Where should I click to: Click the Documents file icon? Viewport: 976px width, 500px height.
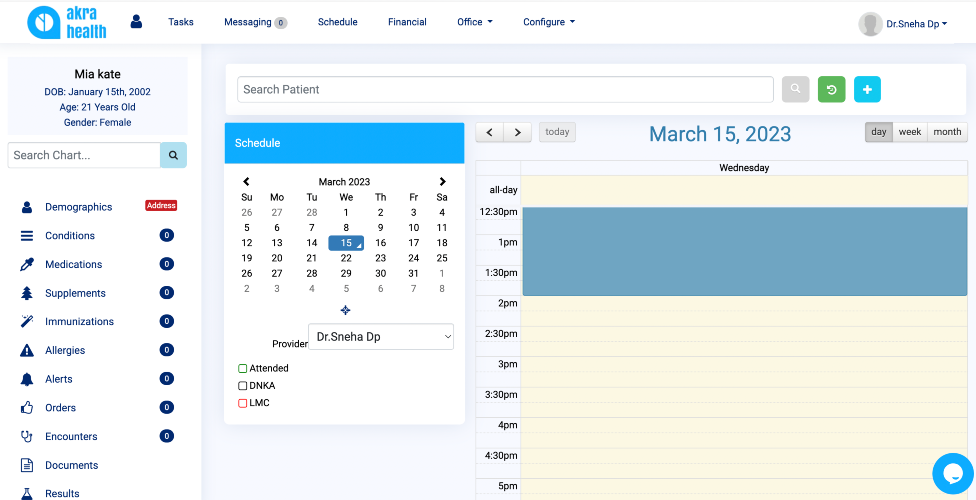coord(27,465)
